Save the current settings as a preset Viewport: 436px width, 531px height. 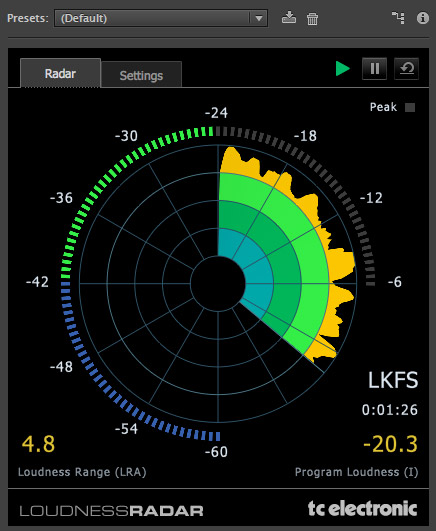(289, 18)
